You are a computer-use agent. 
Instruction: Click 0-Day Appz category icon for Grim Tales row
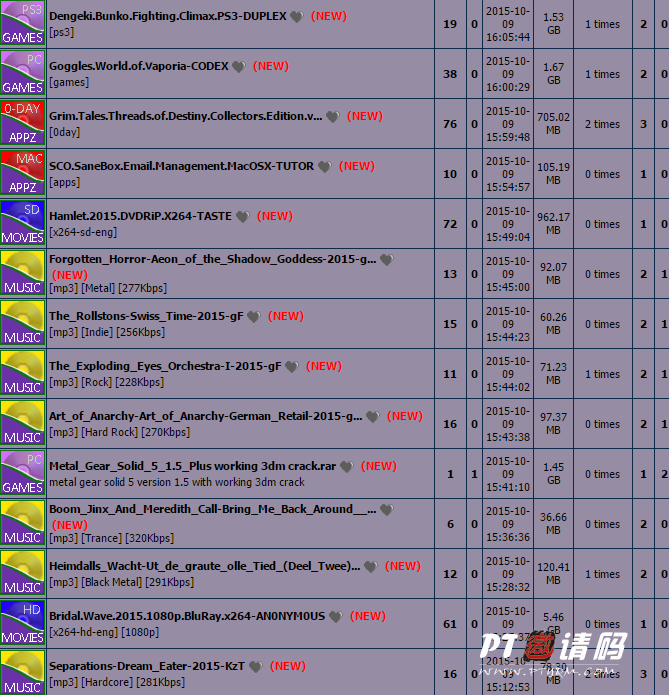(23, 123)
